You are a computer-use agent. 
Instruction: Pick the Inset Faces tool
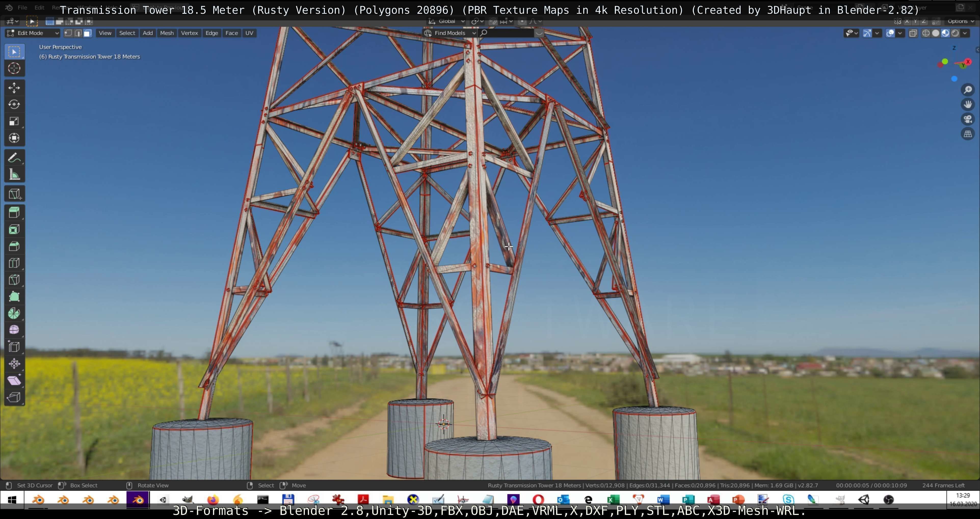click(x=15, y=230)
